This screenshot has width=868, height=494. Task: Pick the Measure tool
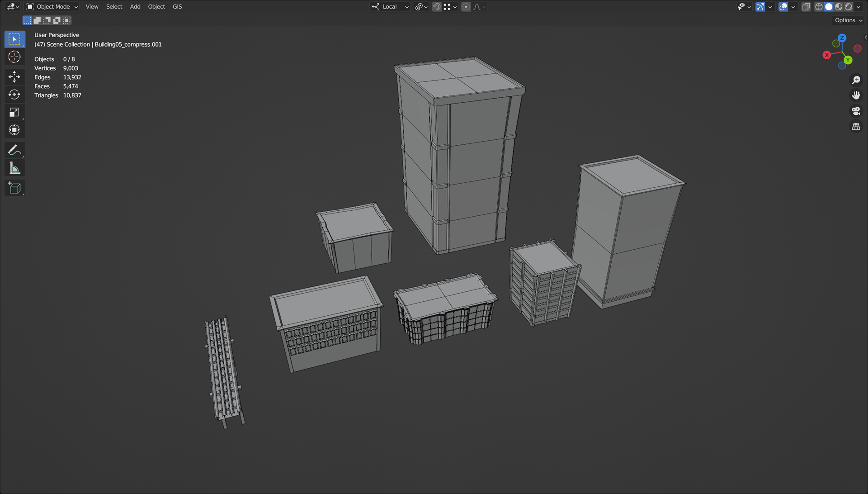click(14, 168)
